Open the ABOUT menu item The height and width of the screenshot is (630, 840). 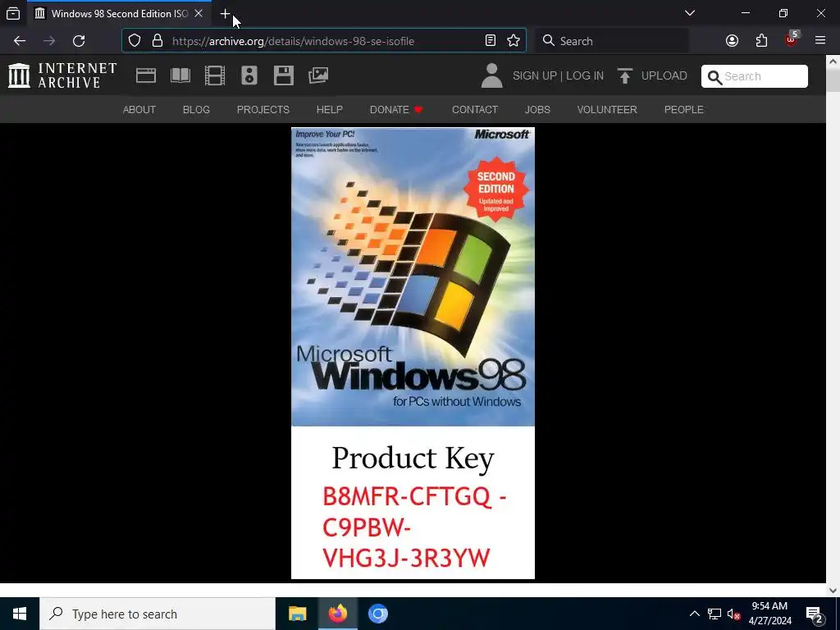tap(139, 110)
